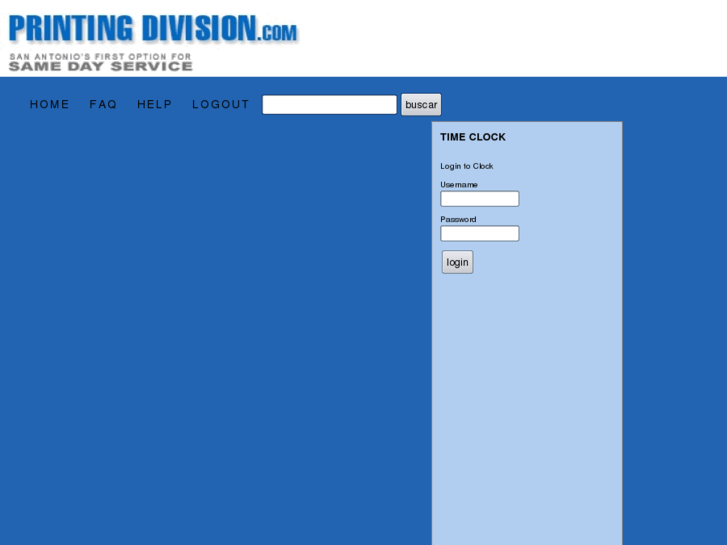Click the login button

pos(458,262)
